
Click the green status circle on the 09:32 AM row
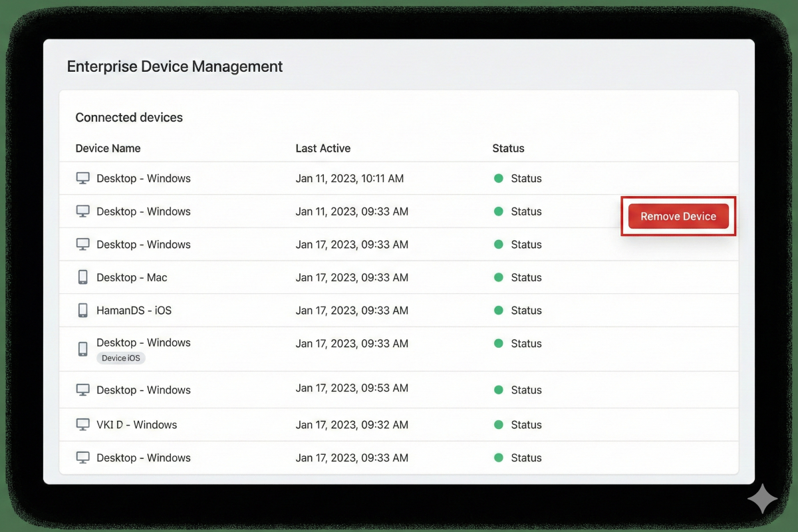click(x=498, y=424)
